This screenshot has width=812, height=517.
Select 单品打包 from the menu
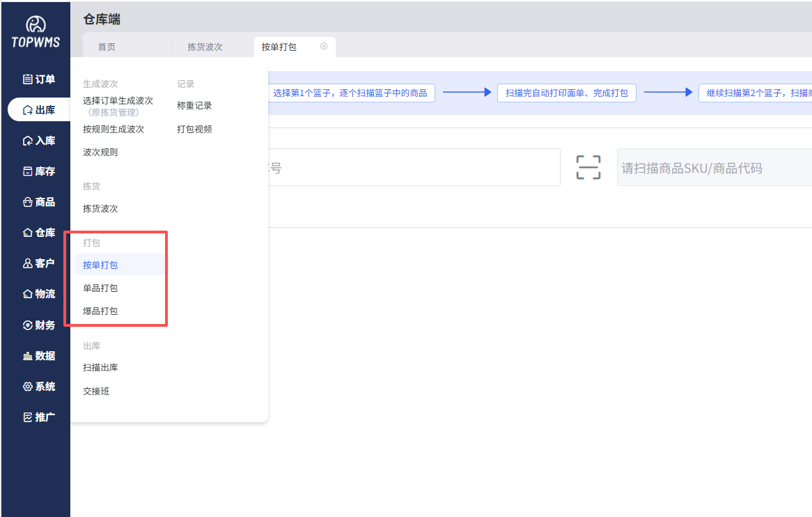101,288
